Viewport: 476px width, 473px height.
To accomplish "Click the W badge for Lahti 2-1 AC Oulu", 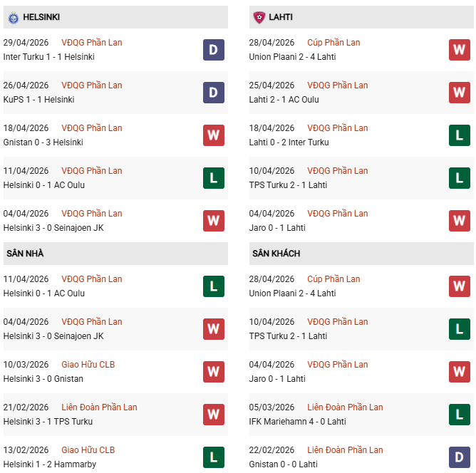I will coord(460,93).
